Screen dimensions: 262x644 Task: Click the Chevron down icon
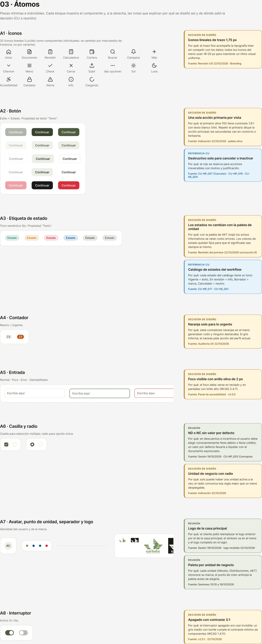tap(9, 65)
